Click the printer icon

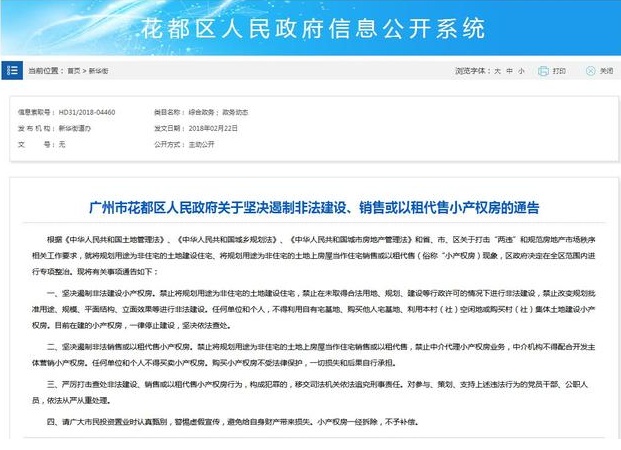(x=543, y=71)
